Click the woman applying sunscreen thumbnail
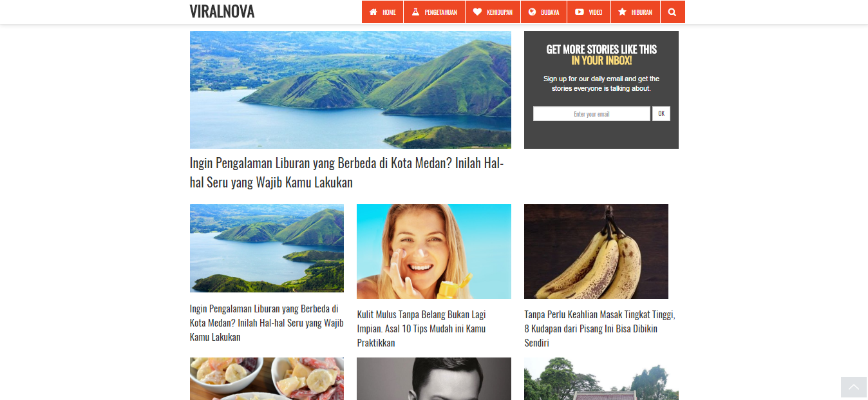868x400 pixels. coord(434,251)
